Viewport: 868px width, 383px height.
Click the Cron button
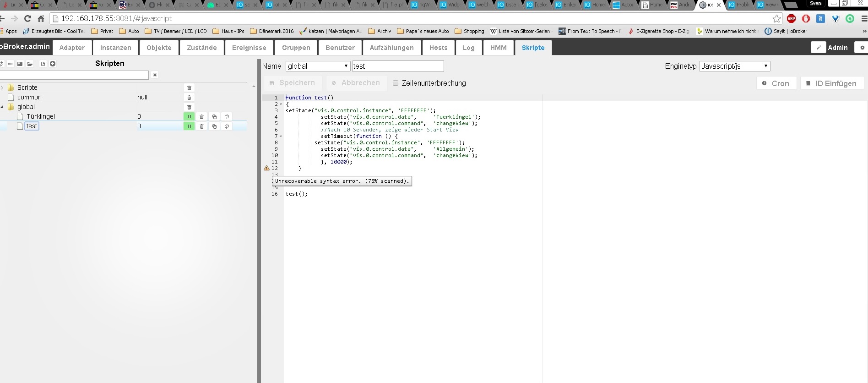[x=776, y=83]
